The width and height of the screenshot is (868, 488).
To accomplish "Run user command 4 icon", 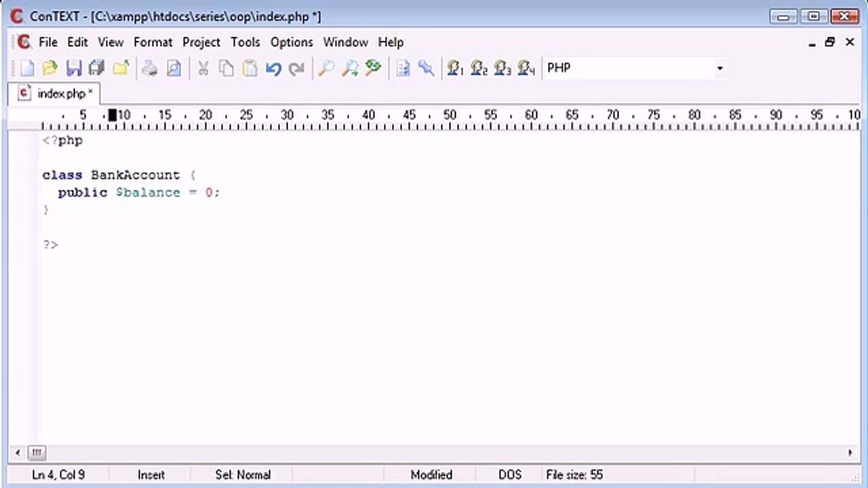I will coord(526,68).
